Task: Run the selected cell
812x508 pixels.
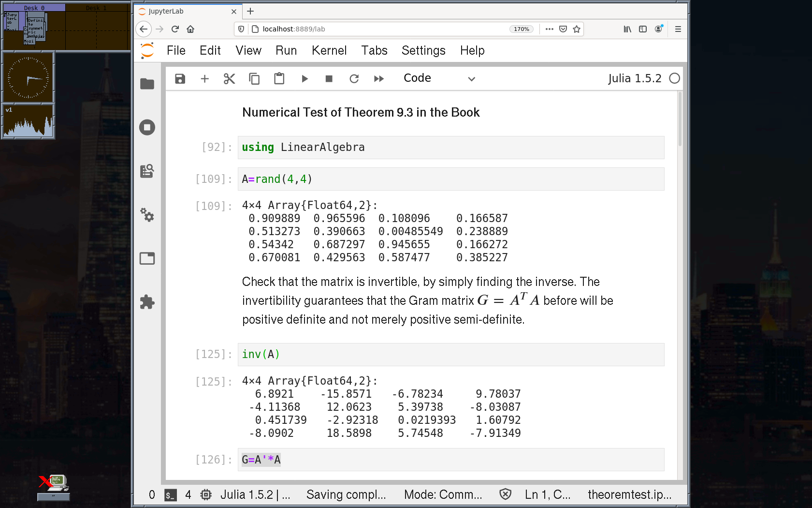Action: [304, 79]
